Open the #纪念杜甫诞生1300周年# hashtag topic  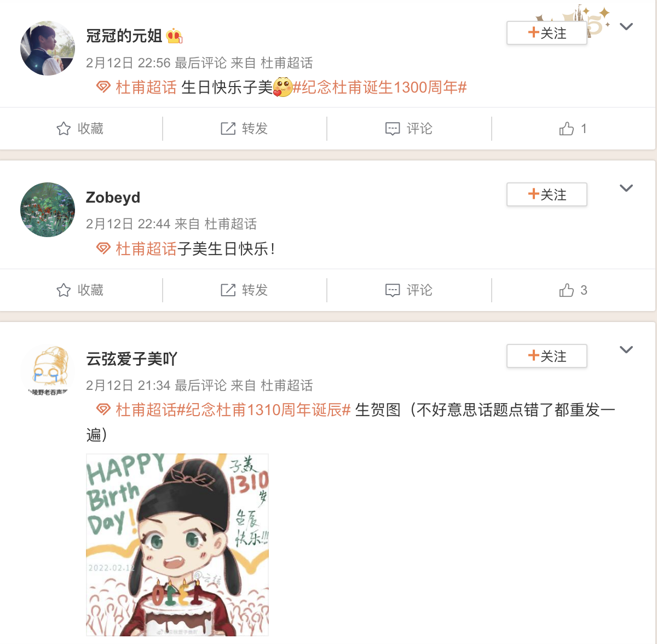click(379, 88)
